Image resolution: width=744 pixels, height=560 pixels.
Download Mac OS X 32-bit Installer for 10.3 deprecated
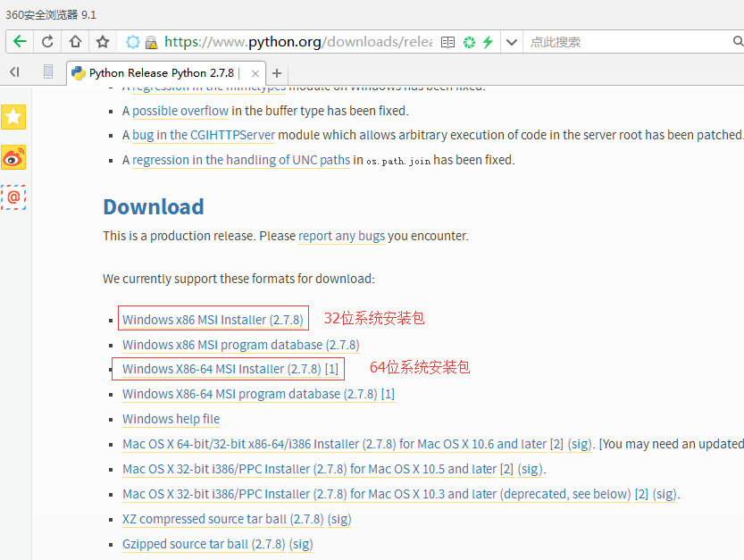(x=377, y=495)
